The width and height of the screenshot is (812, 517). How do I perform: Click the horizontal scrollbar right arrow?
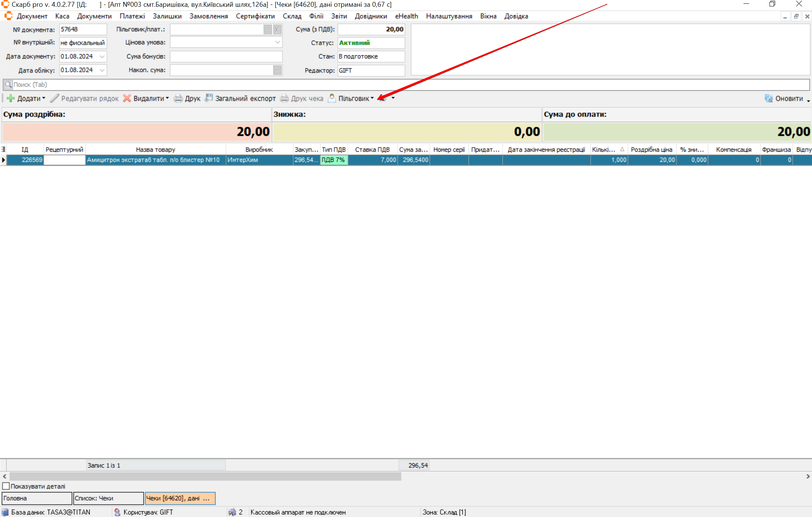807,476
